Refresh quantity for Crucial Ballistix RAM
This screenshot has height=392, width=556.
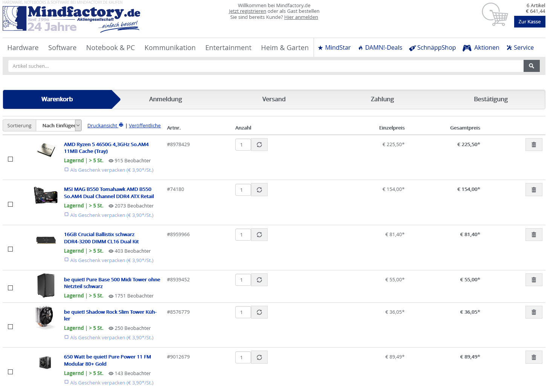259,235
